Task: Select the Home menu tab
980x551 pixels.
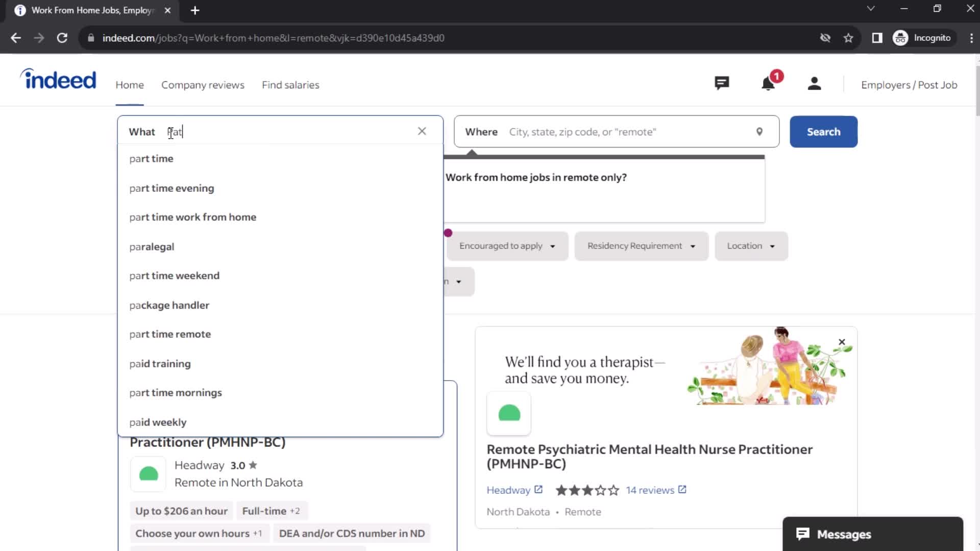Action: pos(129,84)
